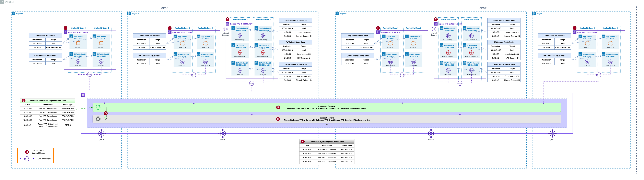This screenshot has width=644, height=180.
Task: Select Firewall Endpoint 2 icon in Egress VPC C
Action: (471, 53)
